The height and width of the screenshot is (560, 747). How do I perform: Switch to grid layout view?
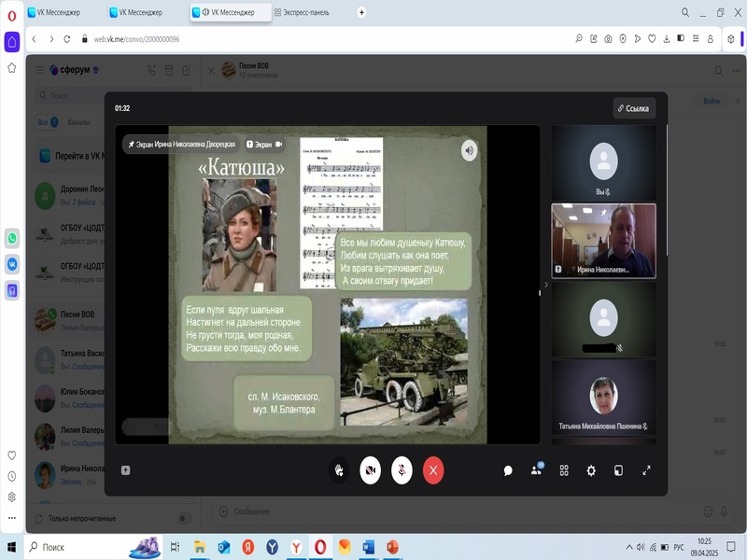pos(564,471)
